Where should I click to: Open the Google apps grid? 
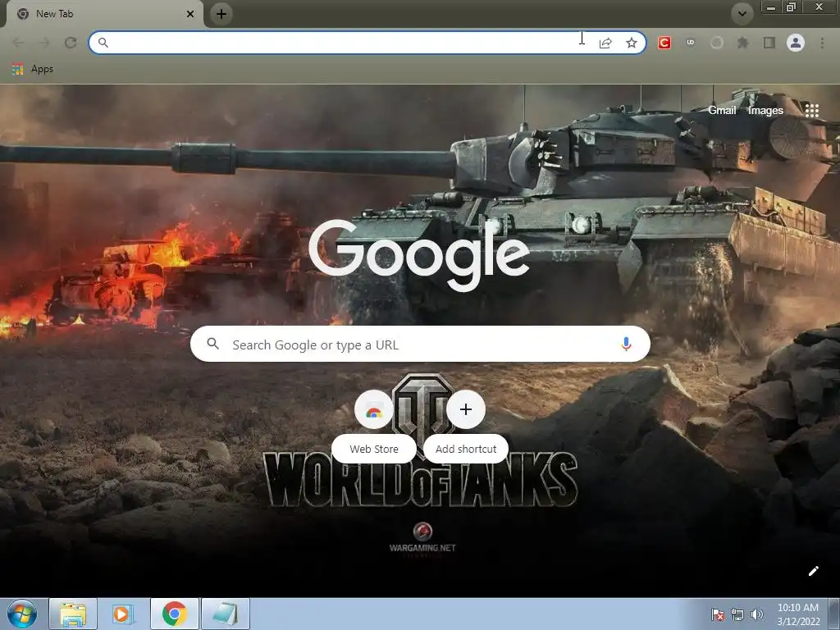click(812, 111)
